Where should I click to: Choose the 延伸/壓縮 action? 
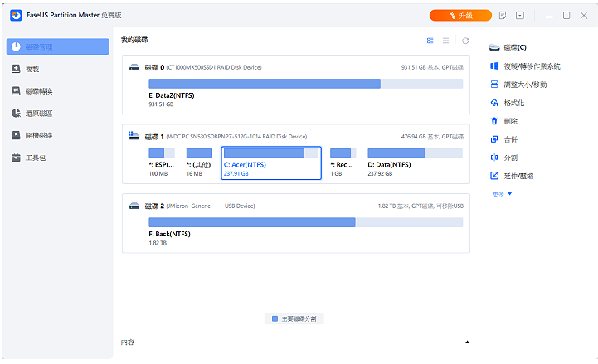tap(518, 176)
